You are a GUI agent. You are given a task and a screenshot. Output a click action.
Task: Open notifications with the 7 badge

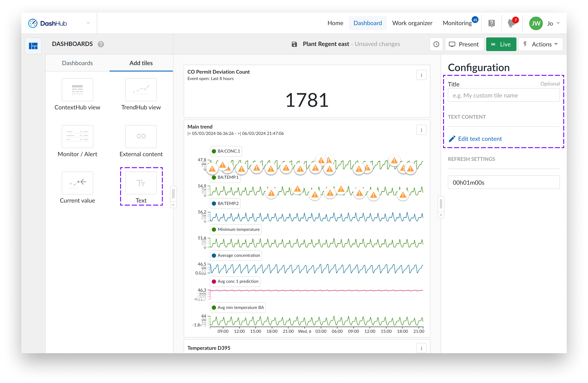[512, 23]
